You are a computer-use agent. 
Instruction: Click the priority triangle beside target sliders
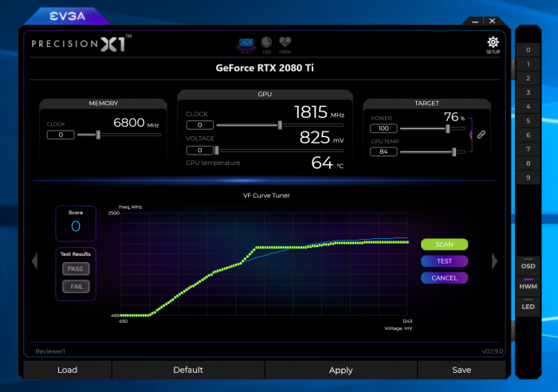(x=471, y=133)
